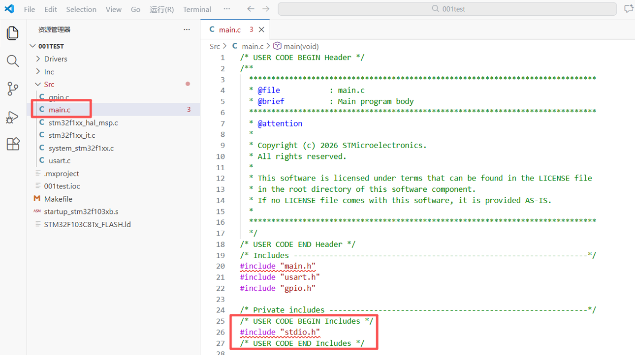Open system_stm32f1xx.c file
Viewport: 635px width, 364px height.
(x=114, y=148)
